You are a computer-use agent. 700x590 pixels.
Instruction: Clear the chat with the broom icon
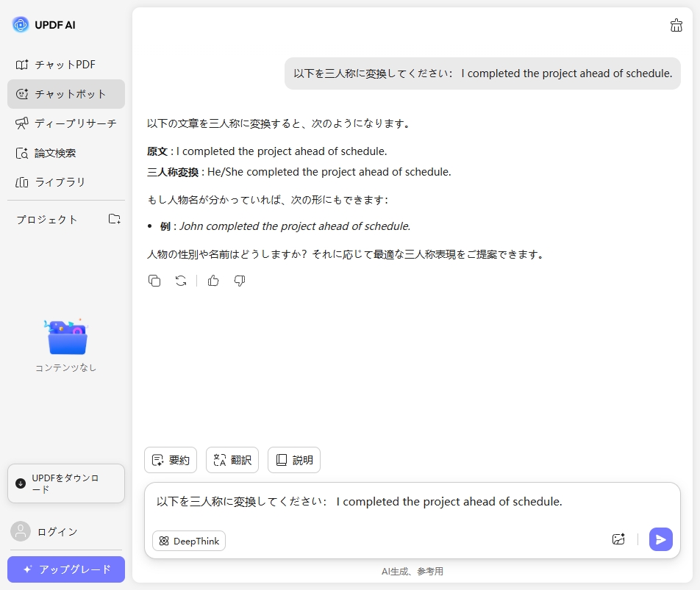point(676,26)
